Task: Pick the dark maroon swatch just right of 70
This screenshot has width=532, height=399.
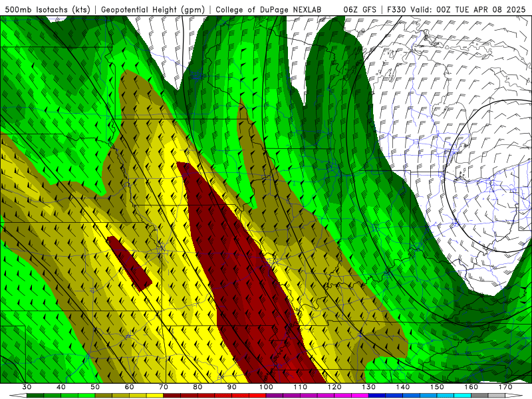Action: (172, 396)
